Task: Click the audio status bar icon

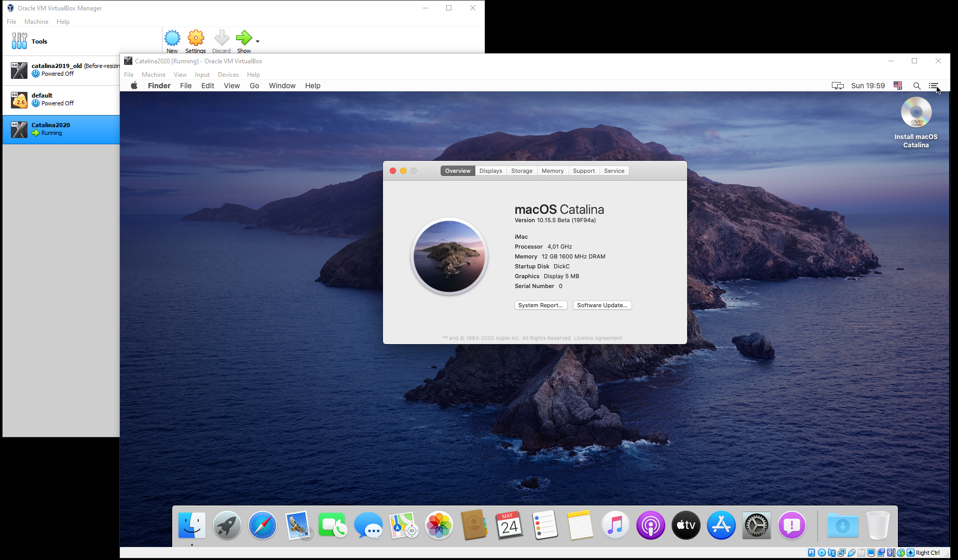Action: pos(832,553)
